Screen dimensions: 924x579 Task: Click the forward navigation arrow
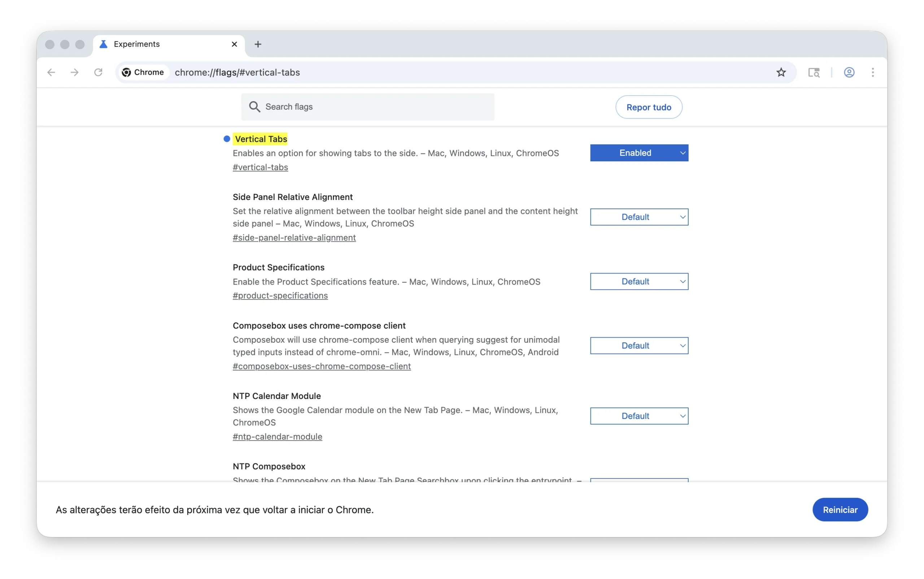tap(75, 73)
